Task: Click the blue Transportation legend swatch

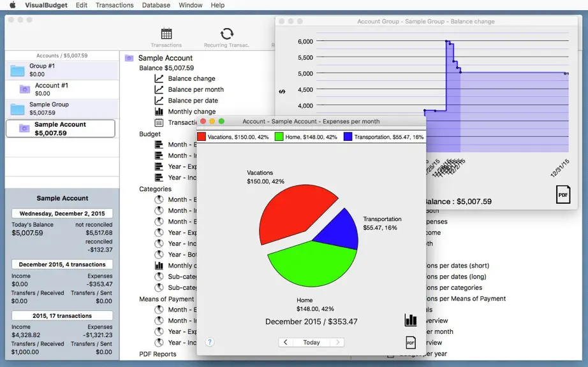Action: tap(348, 137)
